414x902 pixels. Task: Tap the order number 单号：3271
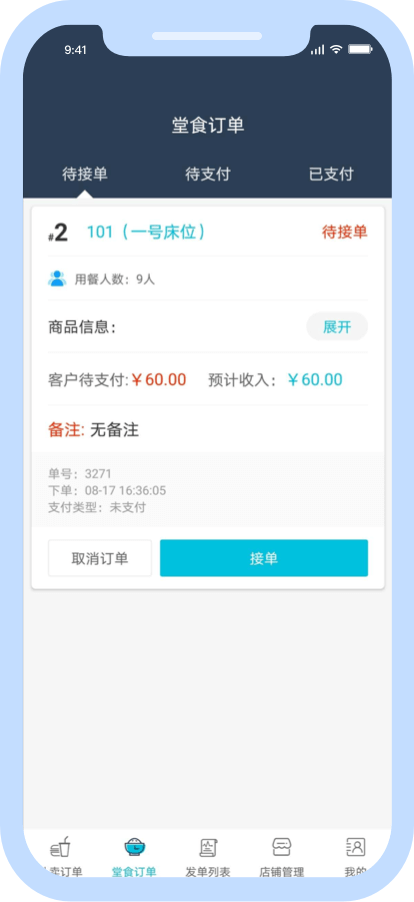click(x=80, y=474)
